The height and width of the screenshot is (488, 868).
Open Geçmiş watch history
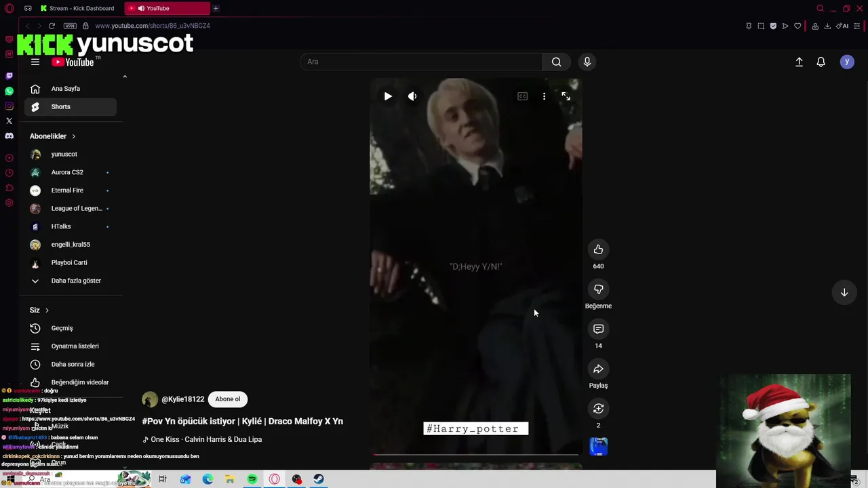[71, 328]
